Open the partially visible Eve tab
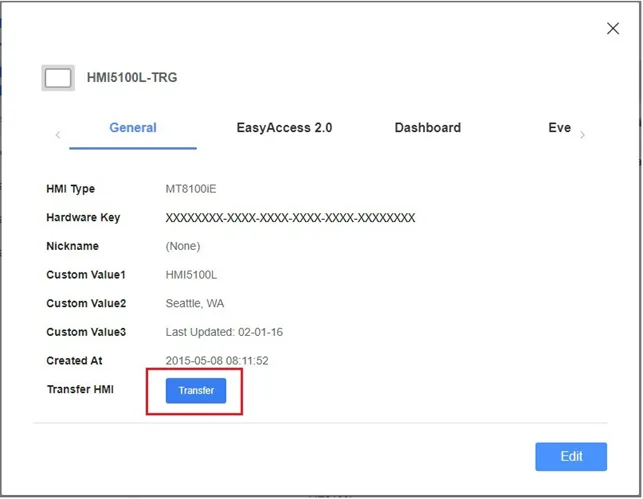The height and width of the screenshot is (499, 643). (x=559, y=128)
